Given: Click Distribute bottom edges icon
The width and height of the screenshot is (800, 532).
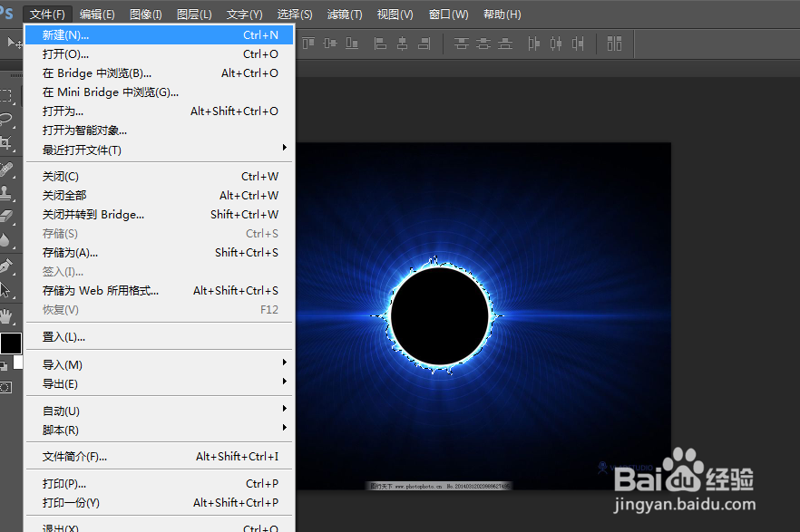Looking at the screenshot, I should pyautogui.click(x=505, y=44).
